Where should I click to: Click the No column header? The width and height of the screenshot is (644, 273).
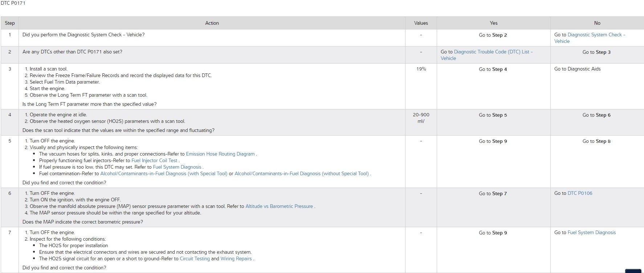click(x=597, y=23)
